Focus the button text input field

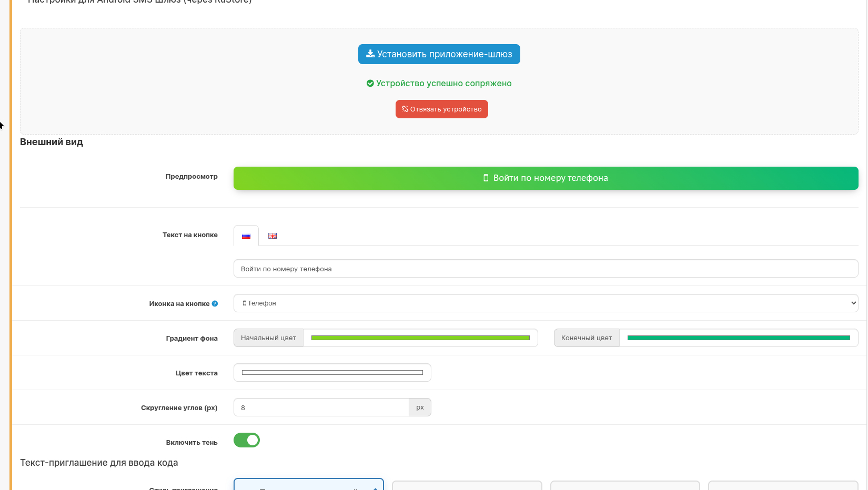pyautogui.click(x=546, y=269)
